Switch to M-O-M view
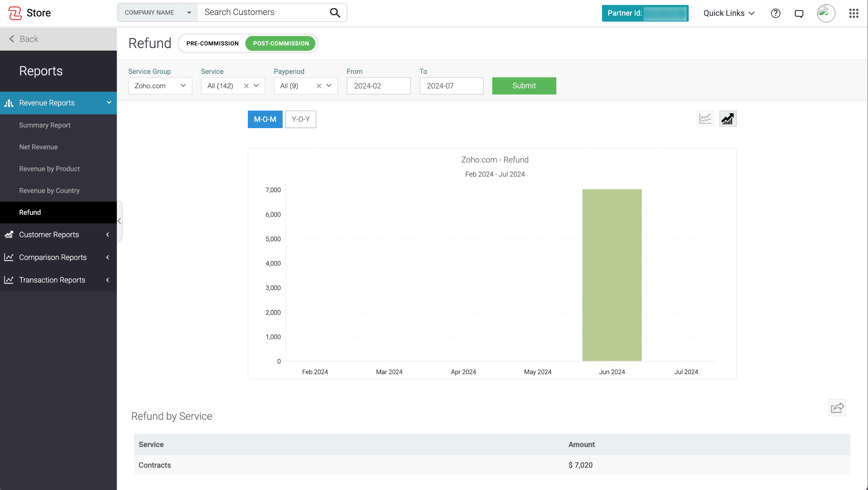The image size is (868, 490). pyautogui.click(x=265, y=119)
